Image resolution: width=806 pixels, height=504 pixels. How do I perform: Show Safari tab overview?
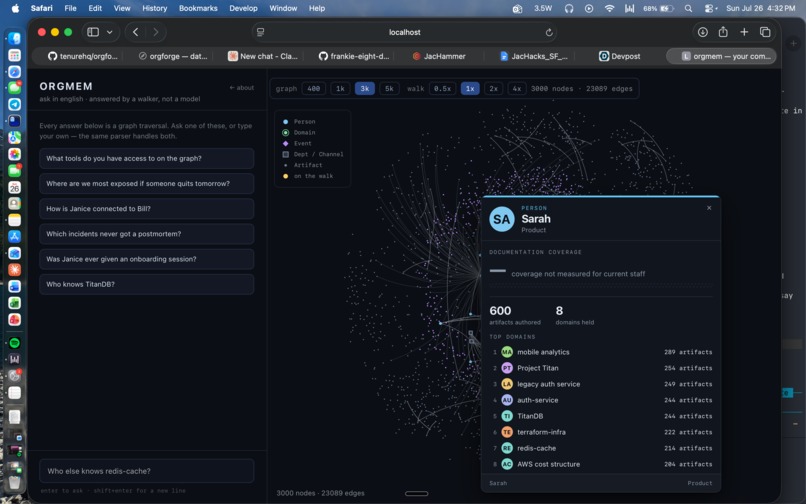[x=765, y=32]
